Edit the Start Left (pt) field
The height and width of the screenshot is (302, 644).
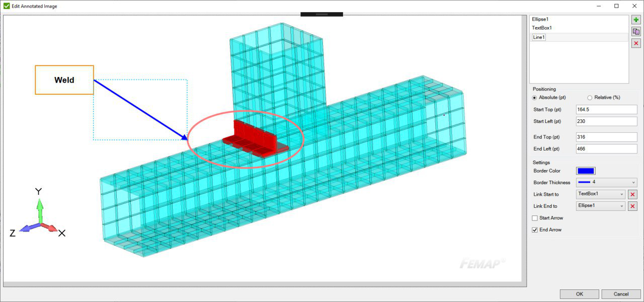click(606, 121)
